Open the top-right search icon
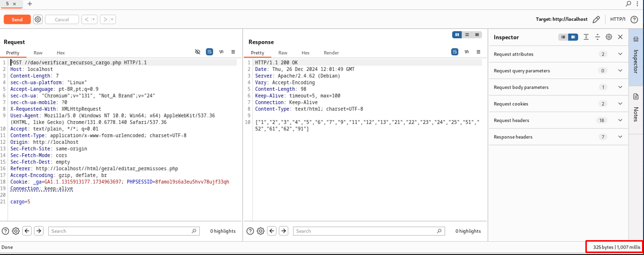The width and height of the screenshot is (644, 255). (628, 3)
